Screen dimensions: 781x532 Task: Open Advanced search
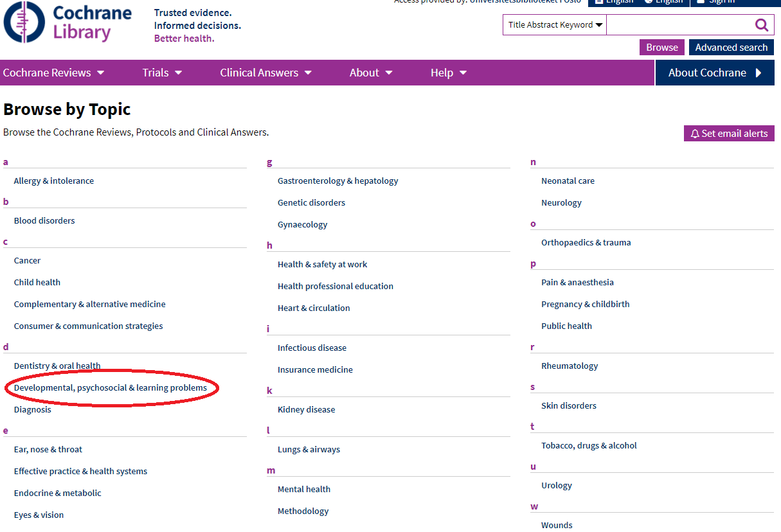click(732, 48)
